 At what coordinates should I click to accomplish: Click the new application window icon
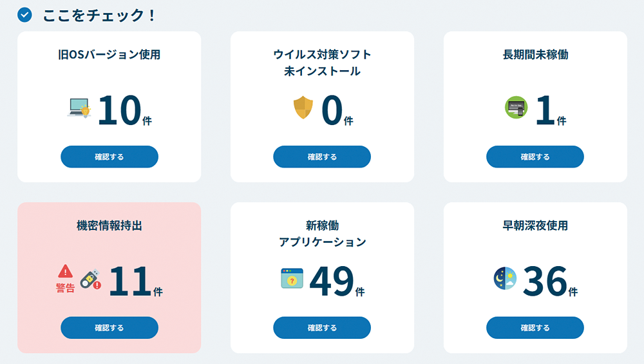292,278
